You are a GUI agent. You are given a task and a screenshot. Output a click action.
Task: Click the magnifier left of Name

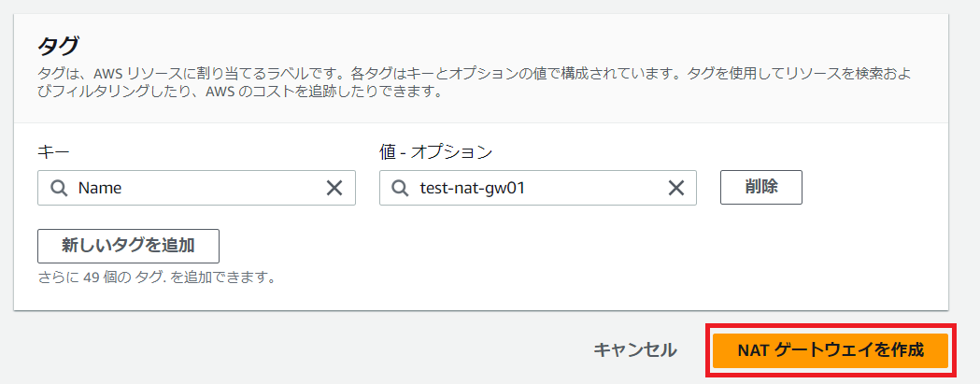click(x=58, y=188)
